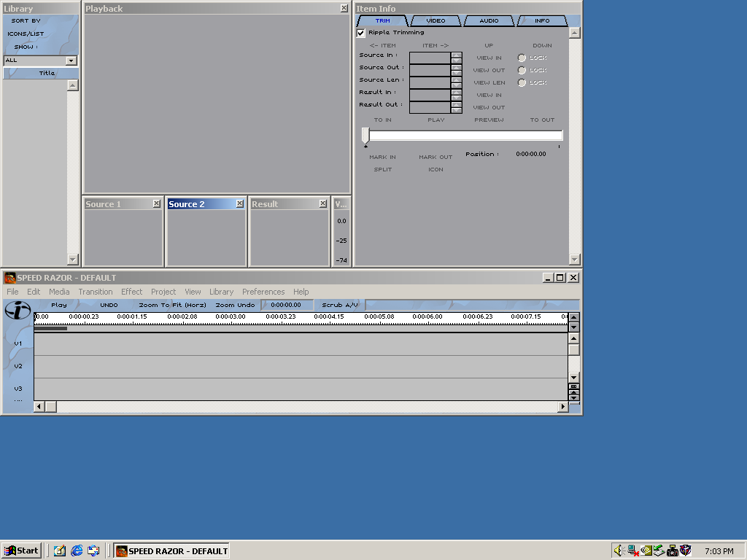
Task: Click the Library list scroll down arrow
Action: tap(73, 259)
